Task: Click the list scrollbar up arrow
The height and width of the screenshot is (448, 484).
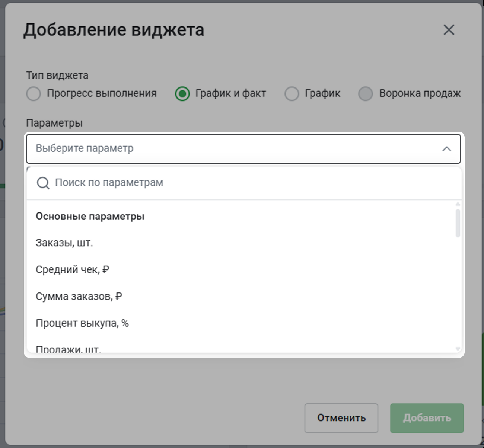Action: click(458, 204)
